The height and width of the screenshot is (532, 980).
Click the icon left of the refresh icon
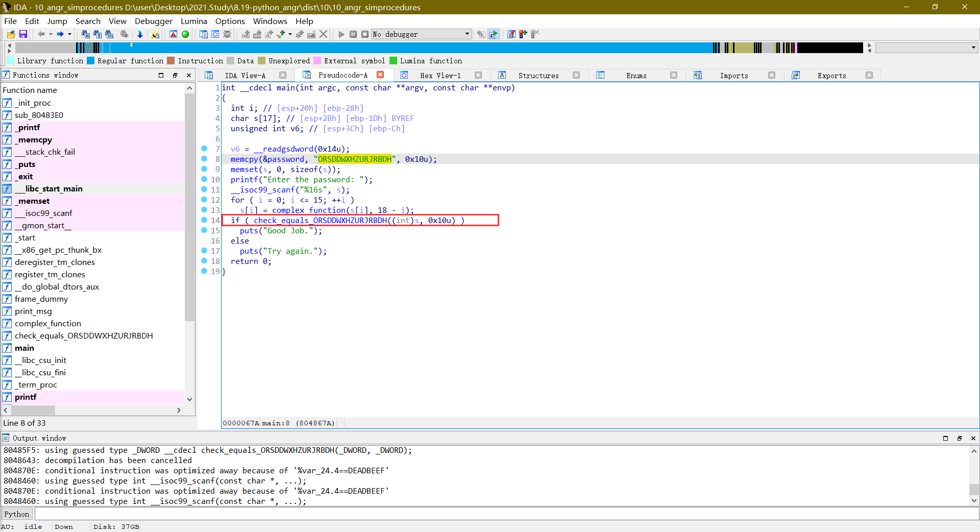point(481,34)
